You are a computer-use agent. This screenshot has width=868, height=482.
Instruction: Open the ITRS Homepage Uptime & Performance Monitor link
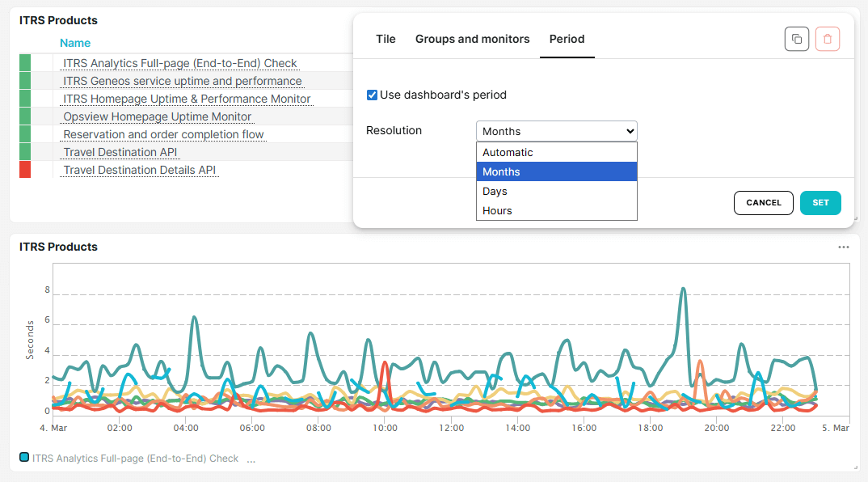coord(187,99)
